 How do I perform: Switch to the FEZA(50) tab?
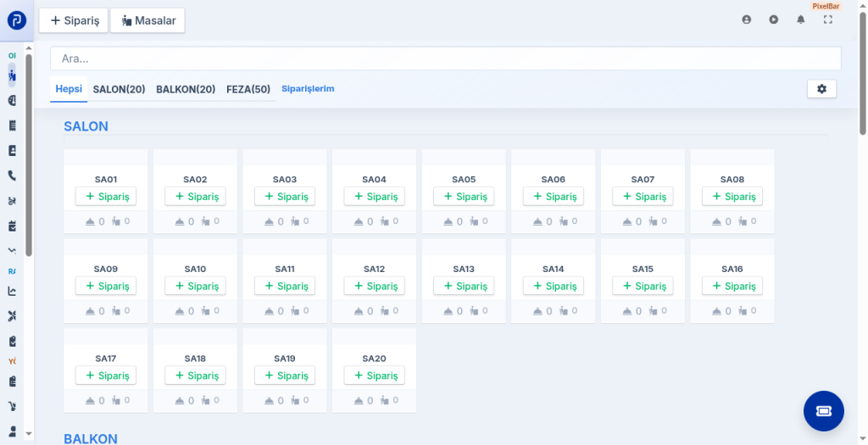(248, 89)
